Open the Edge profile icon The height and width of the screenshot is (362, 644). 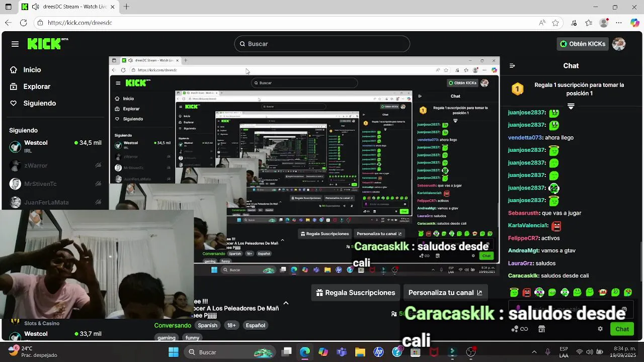point(604,23)
